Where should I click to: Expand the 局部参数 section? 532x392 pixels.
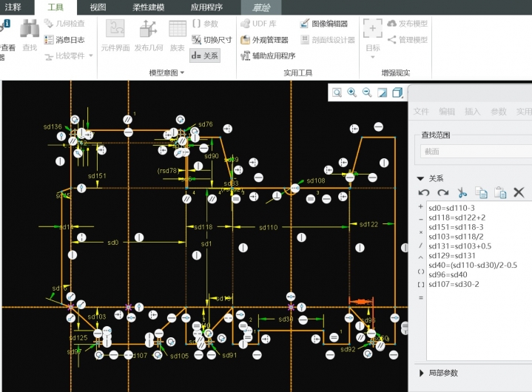(421, 373)
